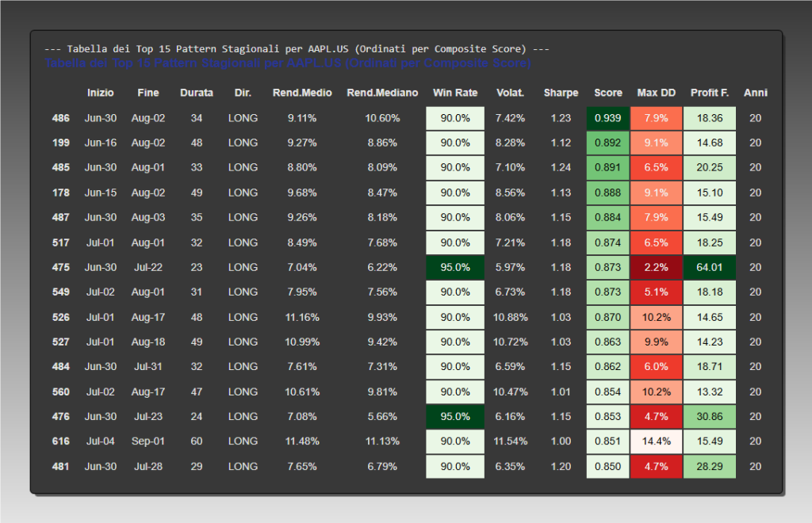Click the 0.850 Score cell
The height and width of the screenshot is (523, 812).
pos(608,466)
